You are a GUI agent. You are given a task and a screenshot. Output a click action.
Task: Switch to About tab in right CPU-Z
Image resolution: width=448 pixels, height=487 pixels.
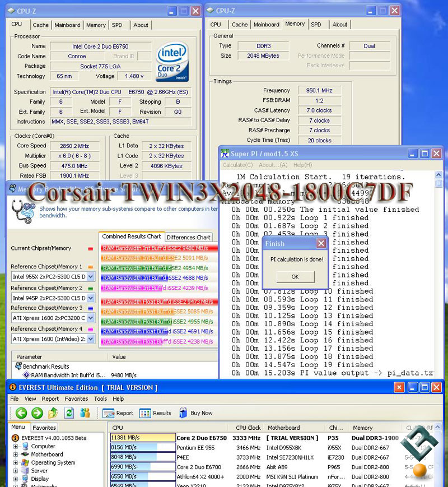click(340, 25)
